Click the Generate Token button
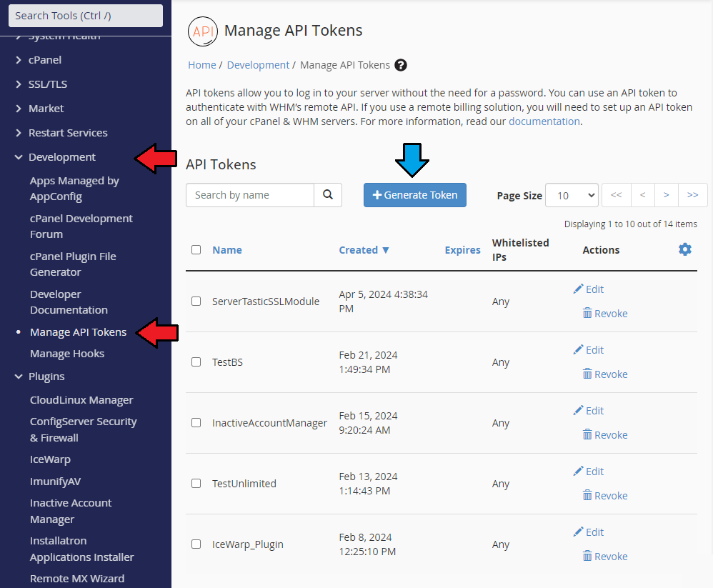Viewport: 713px width, 588px height. click(x=414, y=195)
